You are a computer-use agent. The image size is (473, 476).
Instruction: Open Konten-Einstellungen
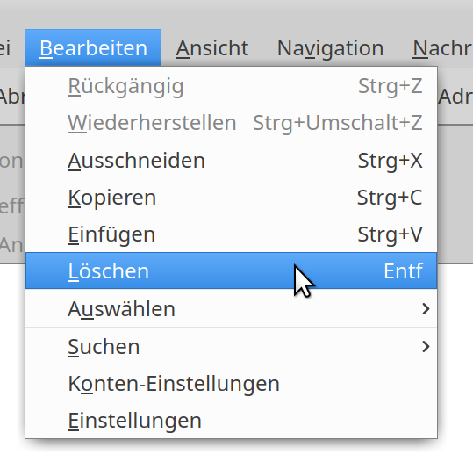pos(231,384)
